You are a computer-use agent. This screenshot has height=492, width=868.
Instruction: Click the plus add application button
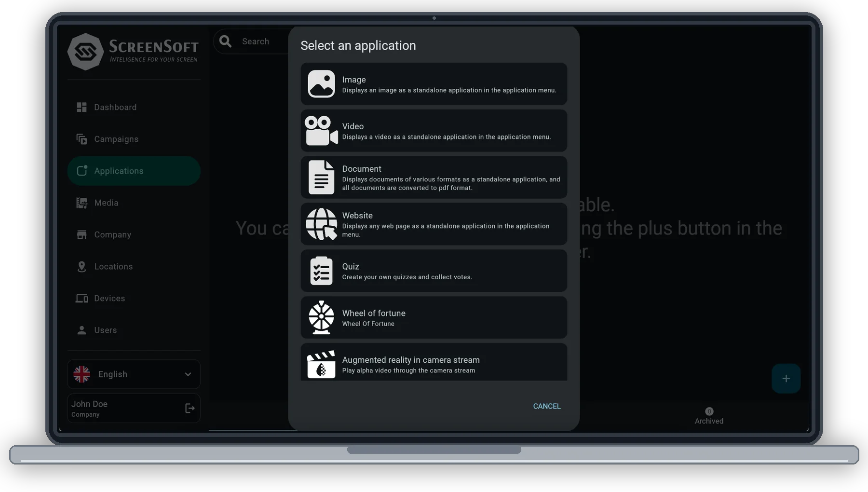[x=786, y=379]
